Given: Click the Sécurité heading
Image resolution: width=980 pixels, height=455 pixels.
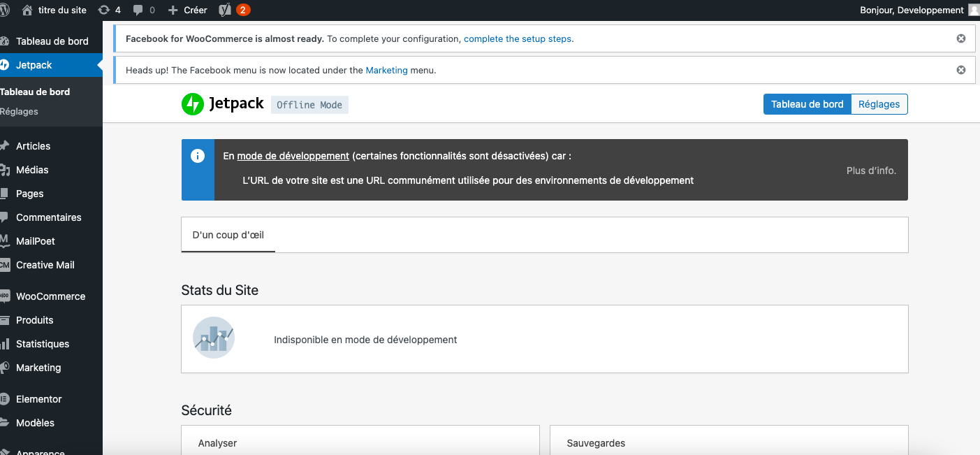Looking at the screenshot, I should [x=207, y=410].
